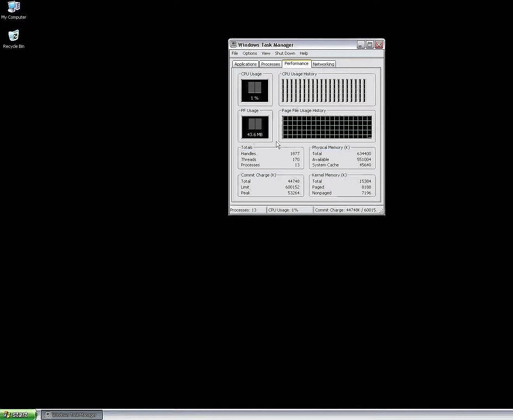Screen dimensions: 513x420
Task: Click the Physical Memory Total value 634400
Action: [364, 154]
